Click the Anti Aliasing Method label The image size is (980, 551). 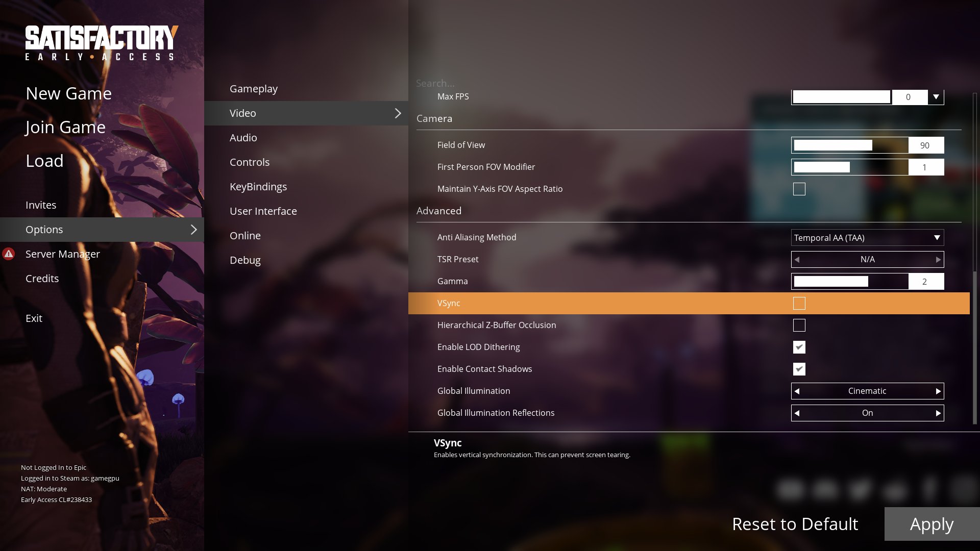(x=477, y=238)
